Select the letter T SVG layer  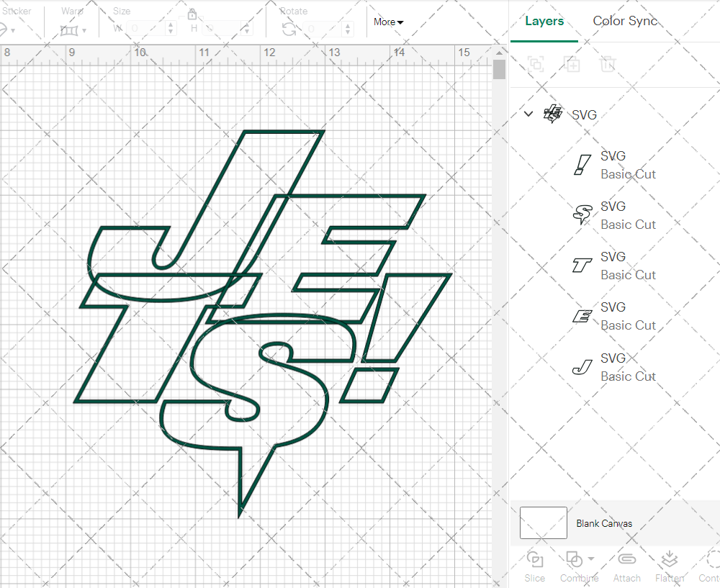pyautogui.click(x=616, y=266)
